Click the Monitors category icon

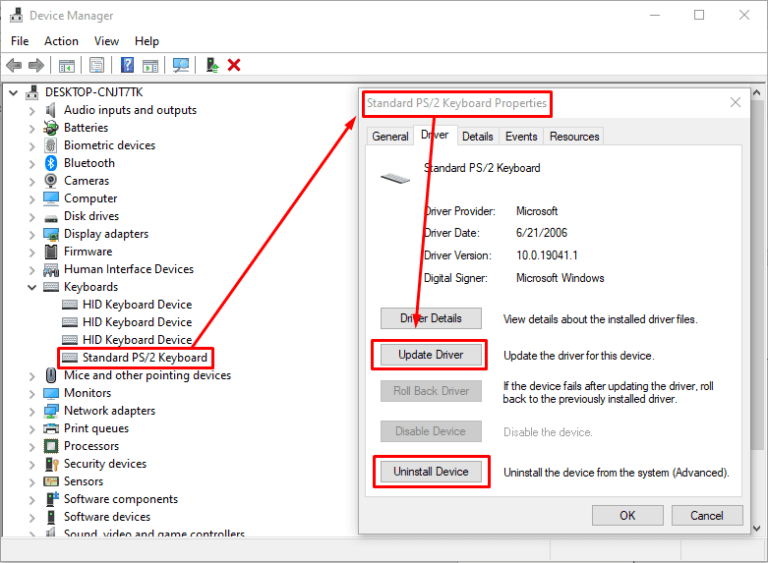[x=51, y=393]
